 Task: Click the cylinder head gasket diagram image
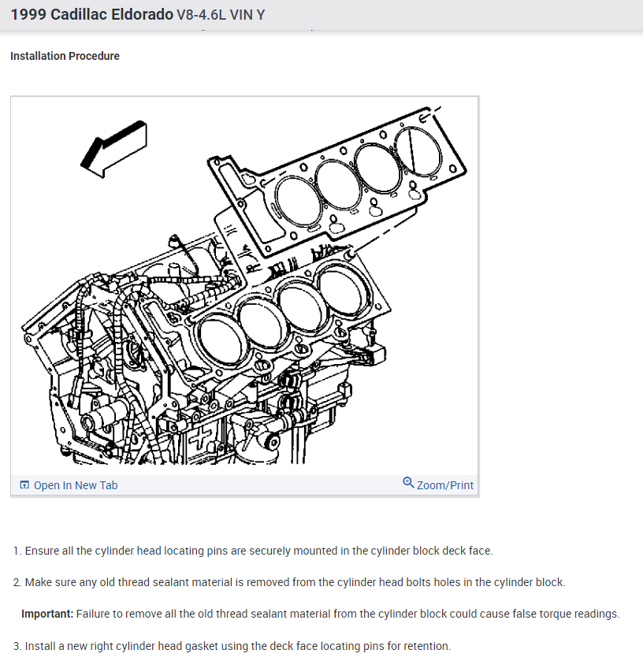244,285
